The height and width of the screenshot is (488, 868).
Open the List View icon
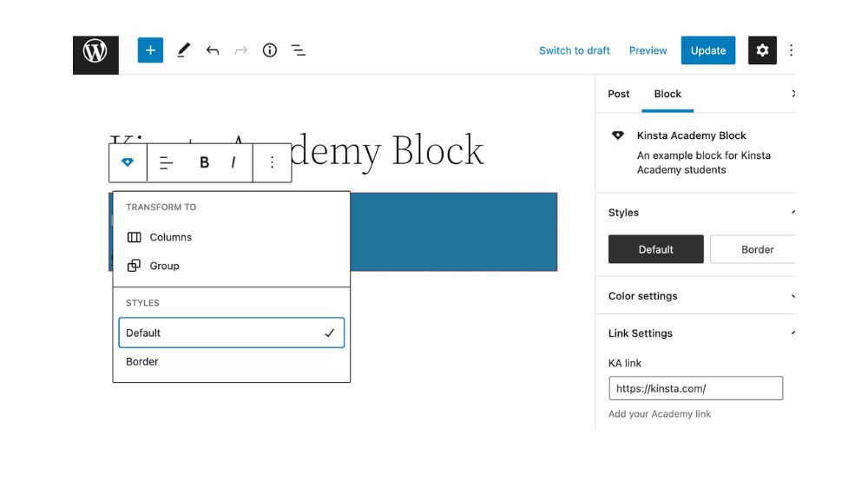click(x=299, y=50)
